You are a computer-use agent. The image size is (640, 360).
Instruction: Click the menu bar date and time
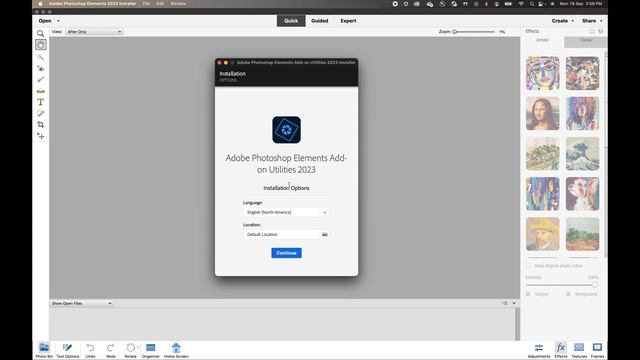pyautogui.click(x=581, y=4)
